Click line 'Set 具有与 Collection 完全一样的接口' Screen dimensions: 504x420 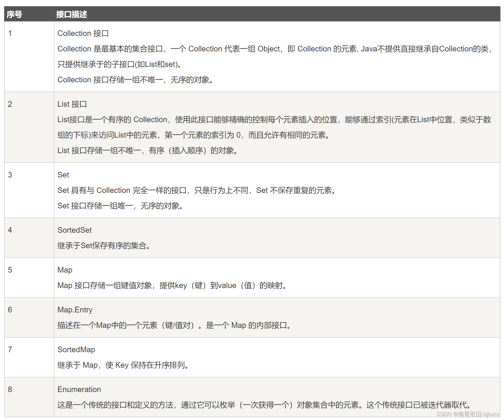[x=197, y=190]
